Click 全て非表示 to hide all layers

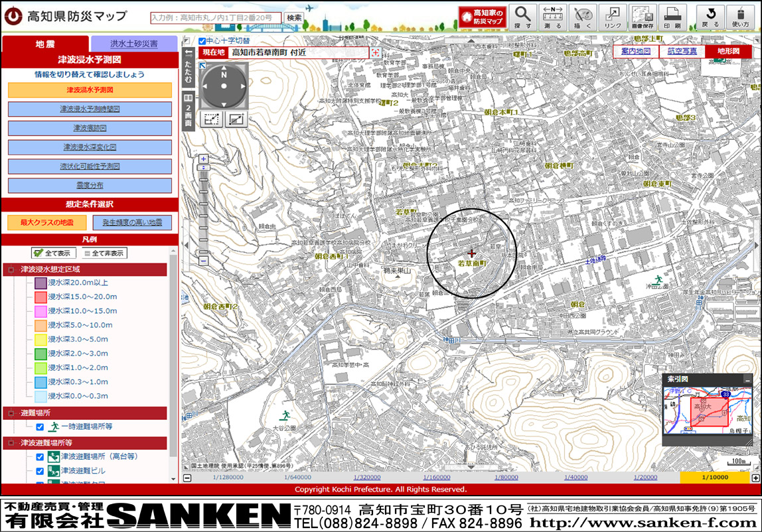tap(104, 253)
